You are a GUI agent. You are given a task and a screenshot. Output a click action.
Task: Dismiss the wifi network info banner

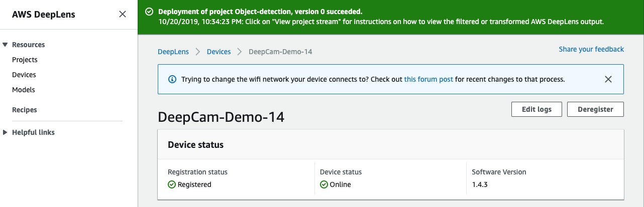coord(608,79)
